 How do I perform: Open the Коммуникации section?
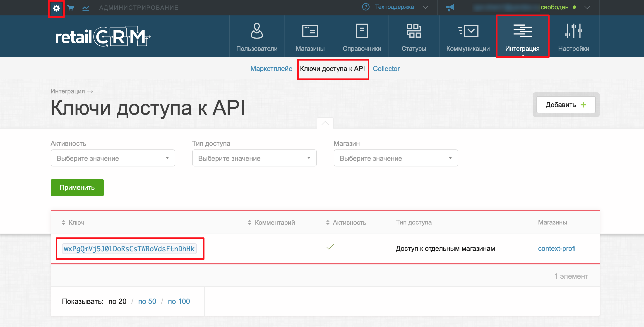tap(468, 37)
